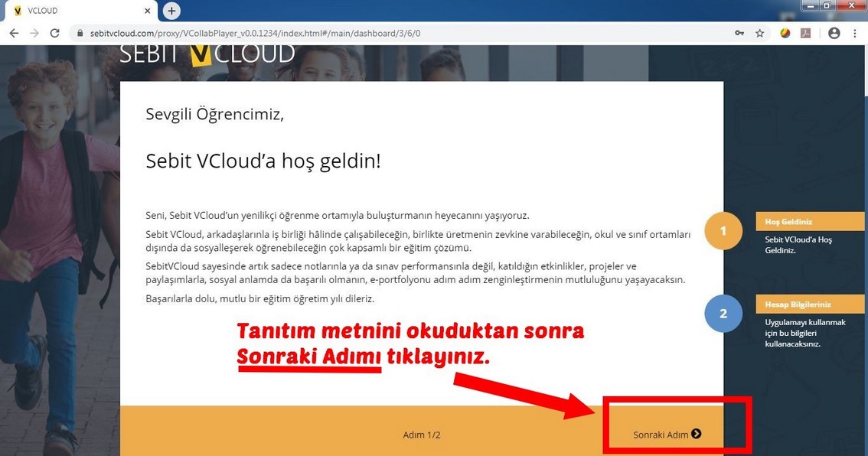868x456 pixels.
Task: Click the Uygulamayı kullanmak için description text
Action: pyautogui.click(x=805, y=333)
